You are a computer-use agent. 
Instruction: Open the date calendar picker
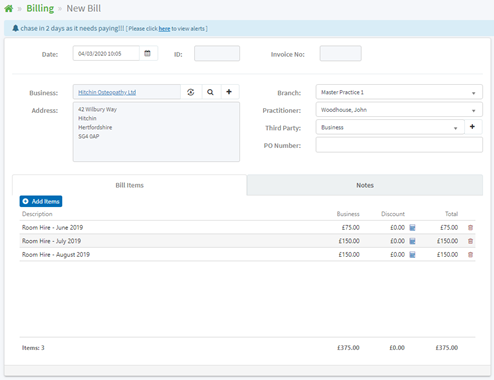tap(147, 53)
